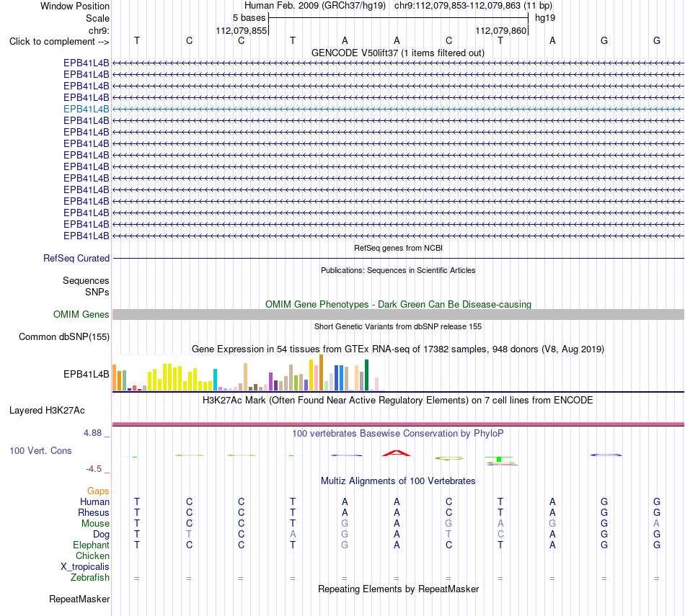
Task: Click the pink H3K27Ac signal bar
Action: coord(398,424)
